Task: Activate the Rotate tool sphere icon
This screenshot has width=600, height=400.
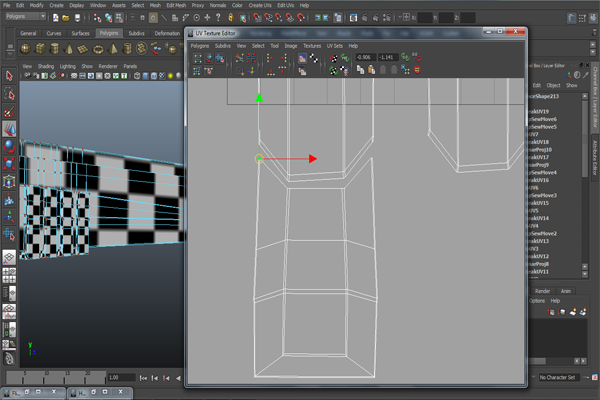Action: (9, 146)
